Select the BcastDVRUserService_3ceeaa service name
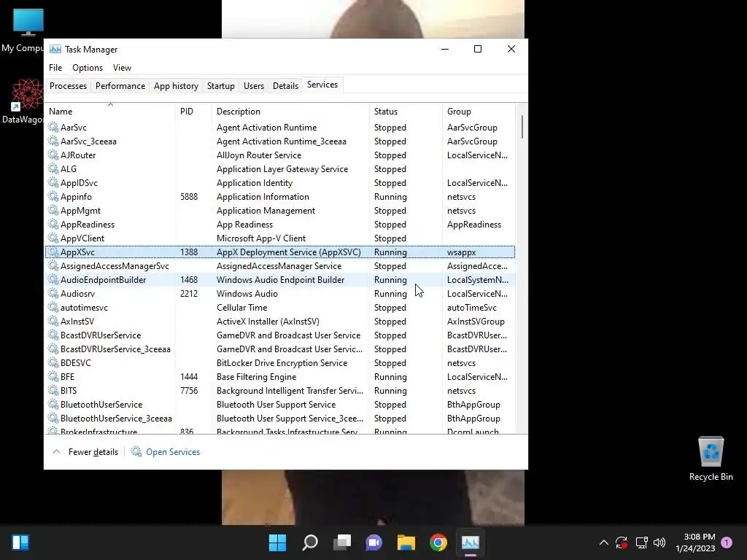The image size is (747, 560). (x=115, y=349)
